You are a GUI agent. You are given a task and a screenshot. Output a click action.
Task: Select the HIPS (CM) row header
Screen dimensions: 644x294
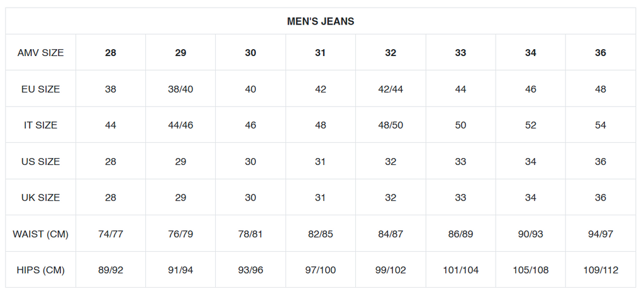tap(41, 271)
